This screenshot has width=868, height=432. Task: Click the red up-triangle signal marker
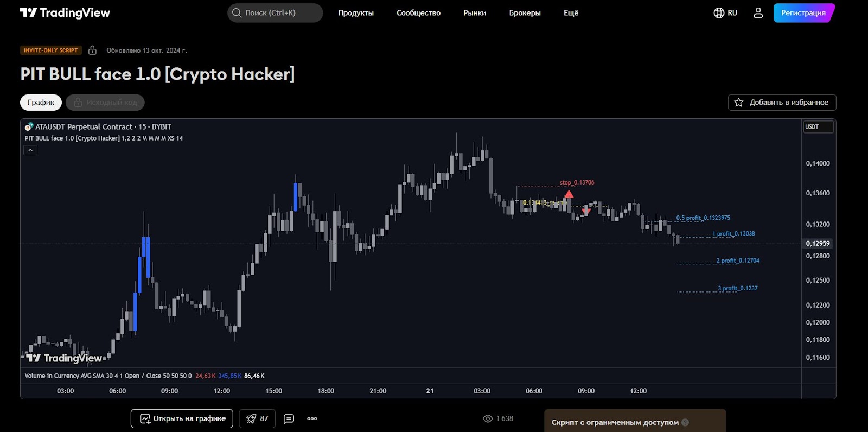click(569, 194)
